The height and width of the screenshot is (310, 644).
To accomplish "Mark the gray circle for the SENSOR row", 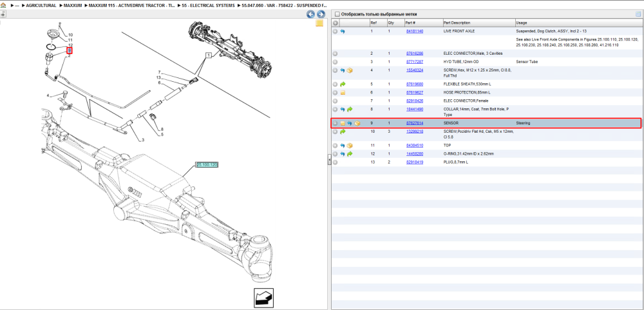I will tap(335, 123).
